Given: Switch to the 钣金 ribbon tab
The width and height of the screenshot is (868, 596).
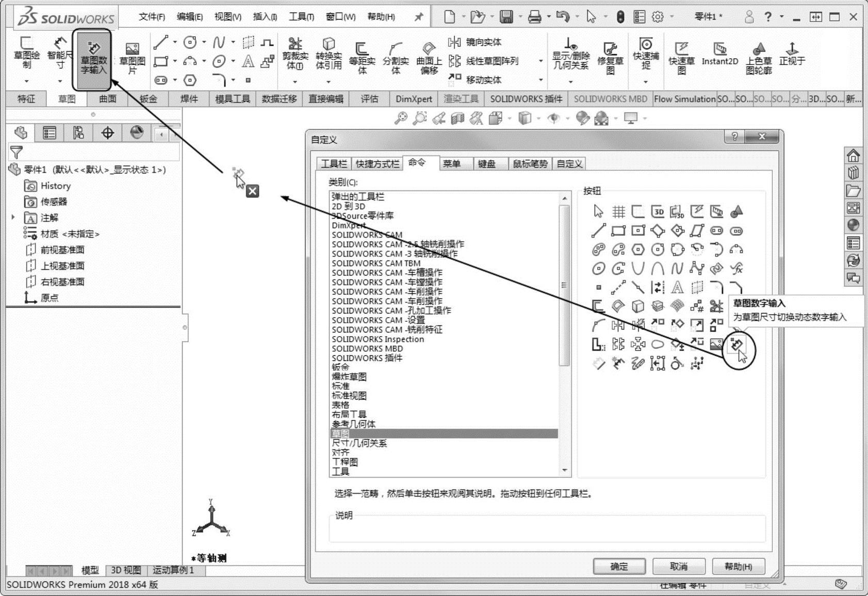Looking at the screenshot, I should click(148, 98).
